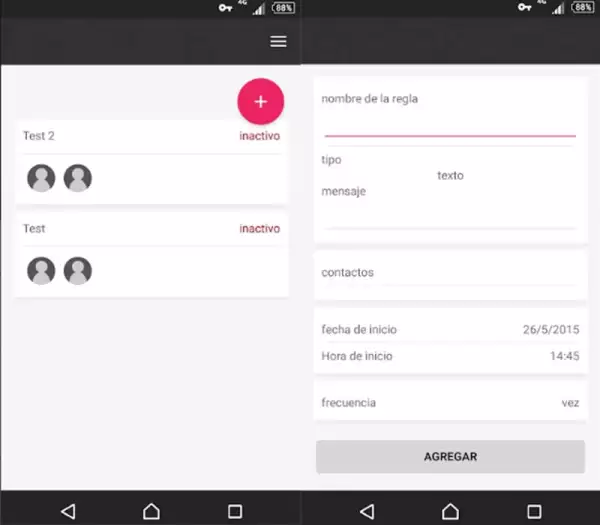Focus the mensaje text field
600x525 pixels.
point(450,215)
